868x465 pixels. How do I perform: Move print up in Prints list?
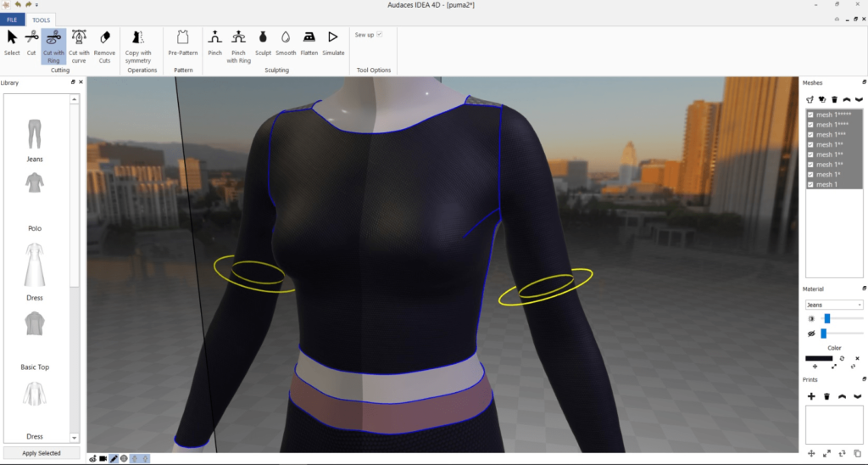point(842,396)
